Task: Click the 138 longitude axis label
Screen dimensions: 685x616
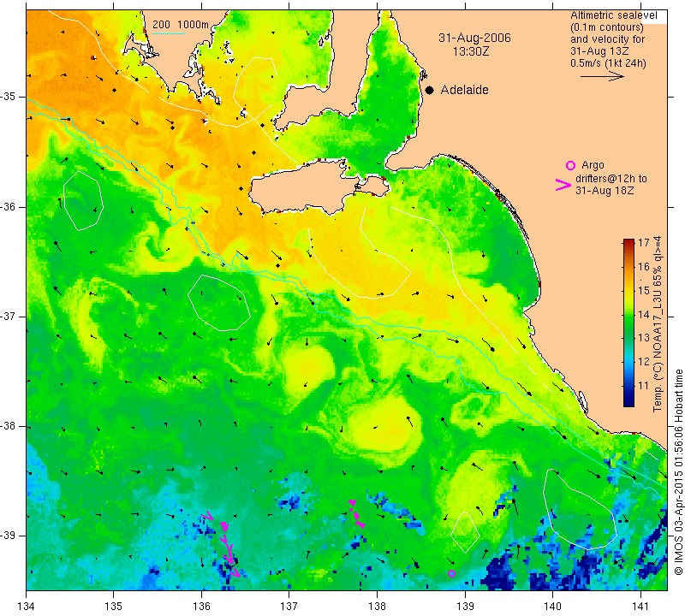Action: pyautogui.click(x=377, y=606)
